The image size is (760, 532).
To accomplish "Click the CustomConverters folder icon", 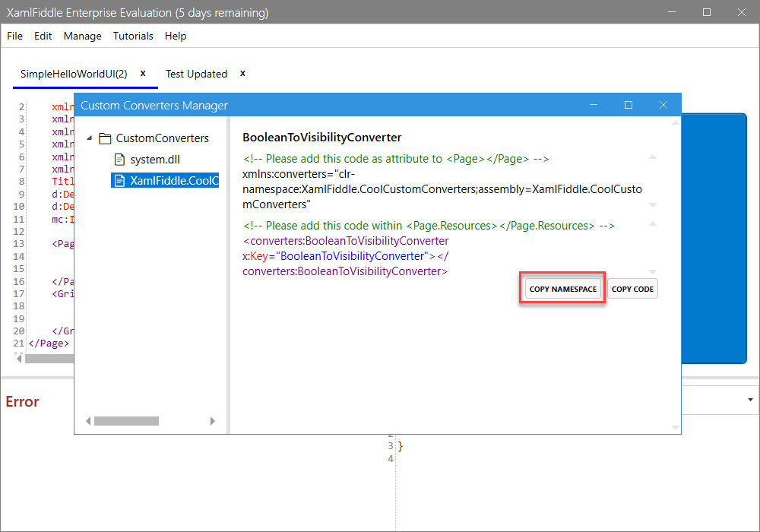I will pyautogui.click(x=105, y=138).
